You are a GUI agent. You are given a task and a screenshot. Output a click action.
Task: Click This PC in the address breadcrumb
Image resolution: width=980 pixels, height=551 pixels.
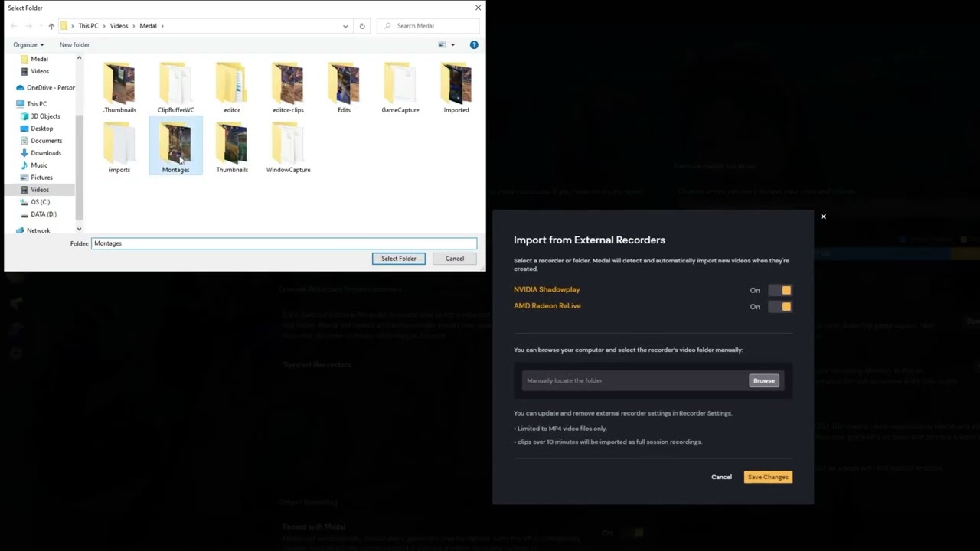click(89, 26)
